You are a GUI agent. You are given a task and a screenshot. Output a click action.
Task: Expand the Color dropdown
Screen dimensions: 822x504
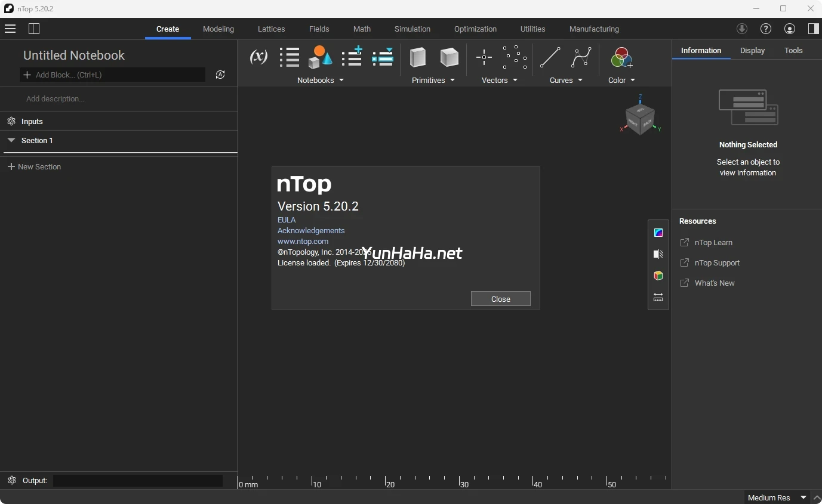click(621, 80)
